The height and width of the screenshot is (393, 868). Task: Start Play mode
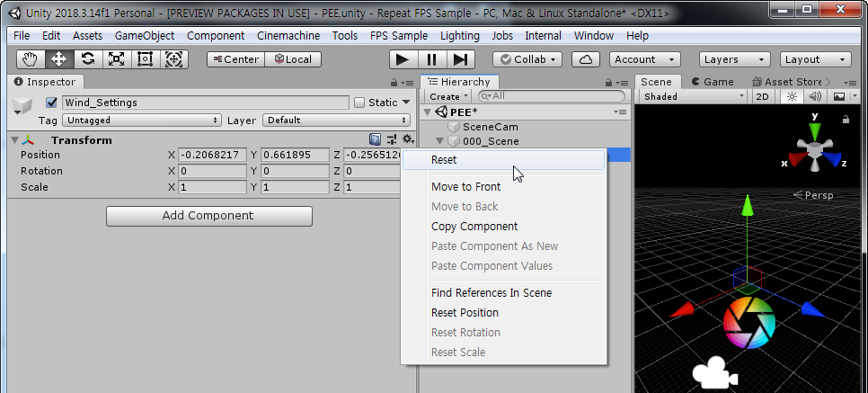click(403, 59)
